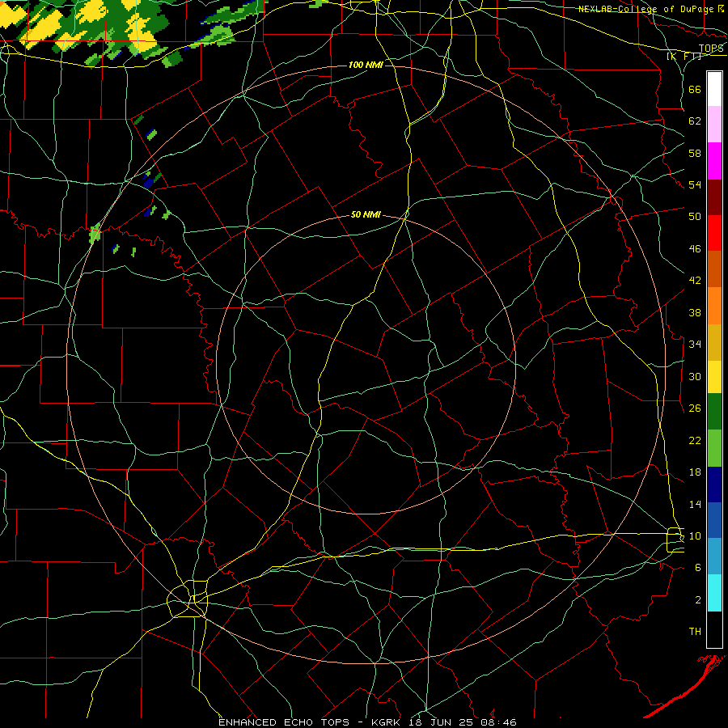
Task: Click the KGRK radar station identifier
Action: click(x=387, y=722)
